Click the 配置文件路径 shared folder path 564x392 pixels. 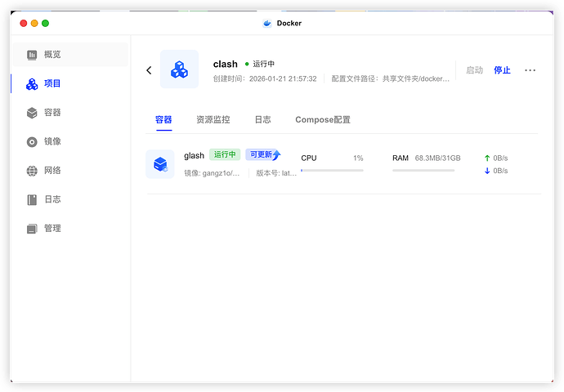[x=390, y=78]
